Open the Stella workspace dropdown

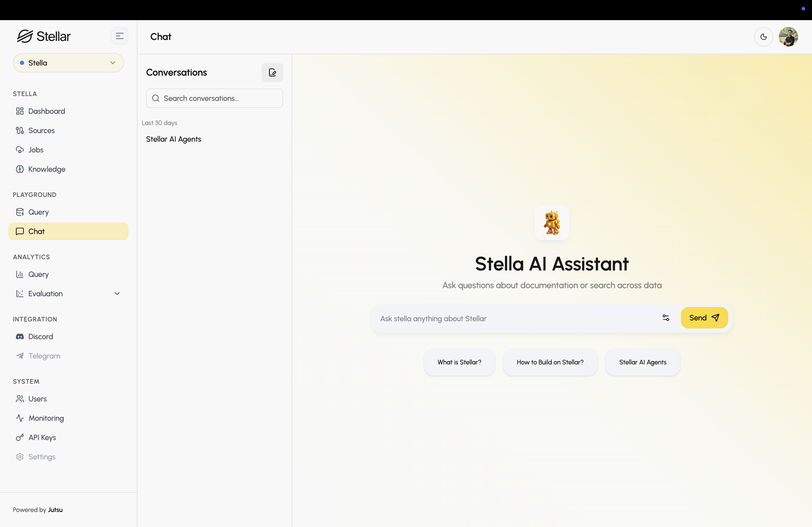click(68, 63)
